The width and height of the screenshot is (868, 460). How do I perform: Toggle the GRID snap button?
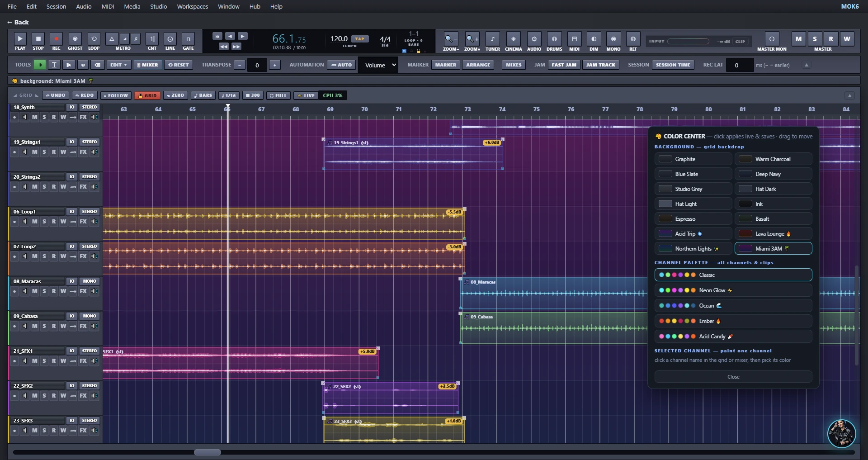[147, 95]
